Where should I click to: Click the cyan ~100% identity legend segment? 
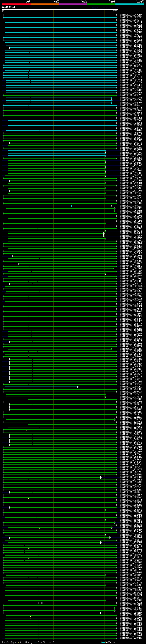click(130, 4)
